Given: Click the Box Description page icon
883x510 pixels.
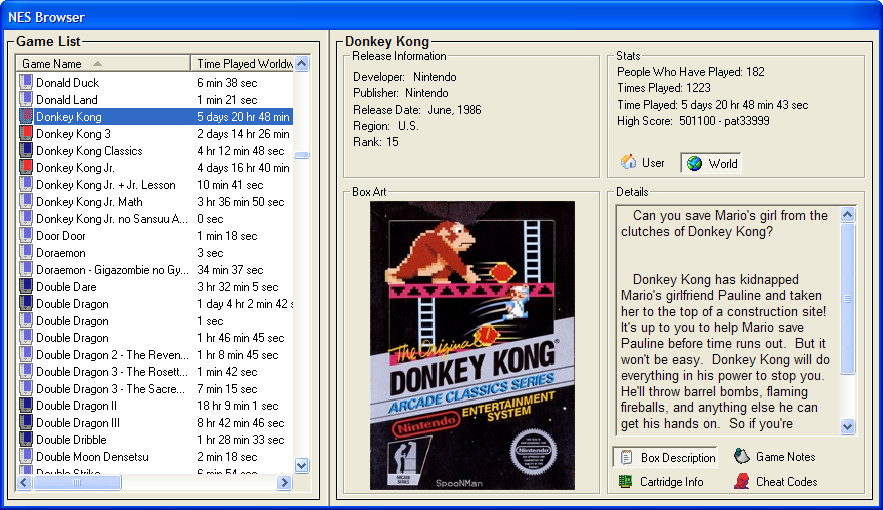Looking at the screenshot, I should [x=626, y=458].
